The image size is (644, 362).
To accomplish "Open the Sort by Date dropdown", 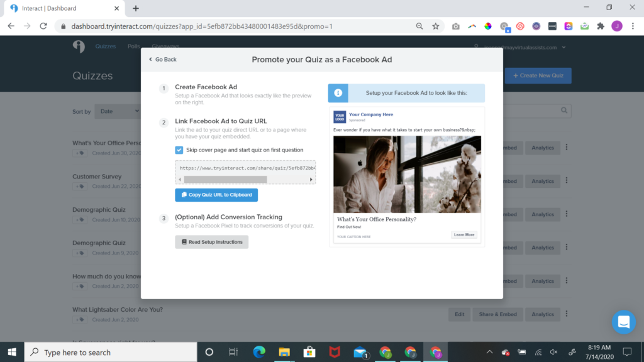I will (118, 111).
